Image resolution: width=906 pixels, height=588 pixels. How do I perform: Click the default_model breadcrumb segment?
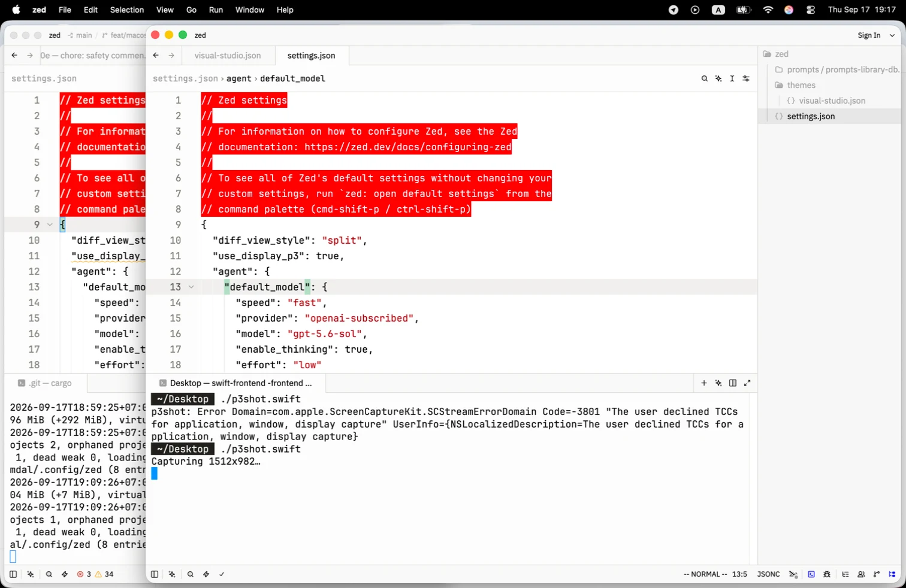click(292, 78)
